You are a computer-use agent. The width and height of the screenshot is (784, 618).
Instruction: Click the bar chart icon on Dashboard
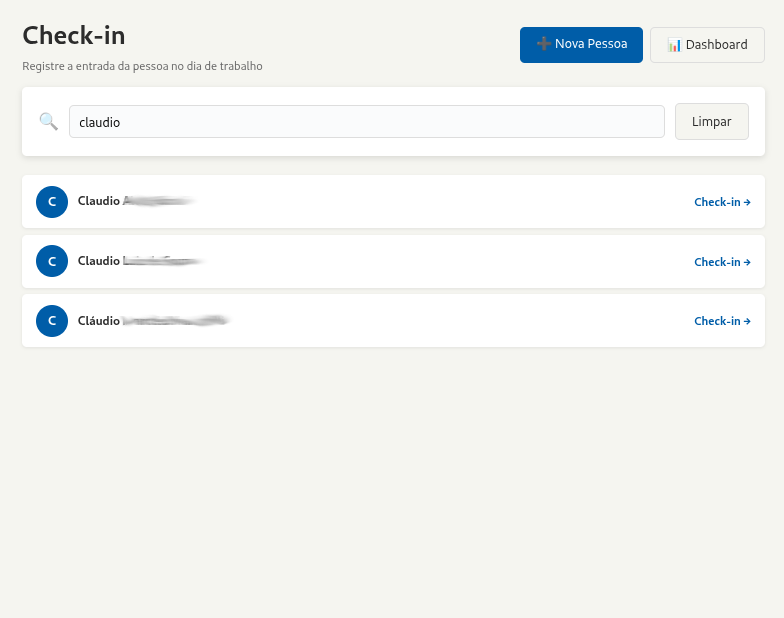(x=674, y=45)
